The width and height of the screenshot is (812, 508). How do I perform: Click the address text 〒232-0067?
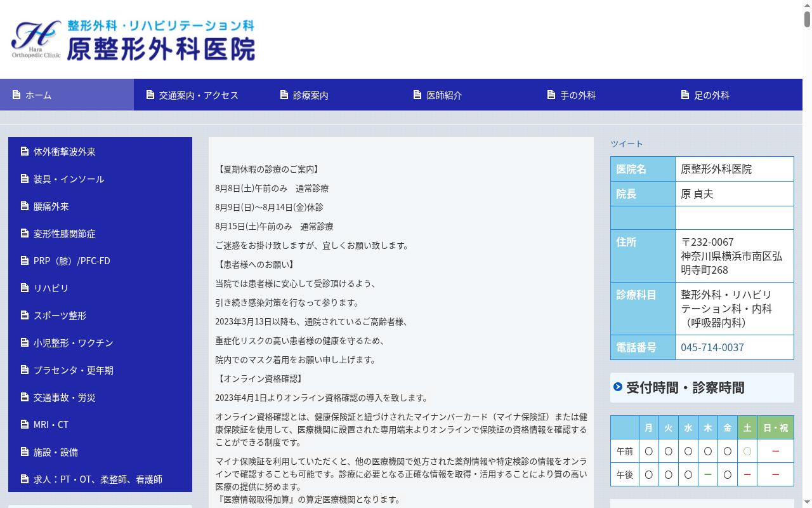tap(707, 242)
